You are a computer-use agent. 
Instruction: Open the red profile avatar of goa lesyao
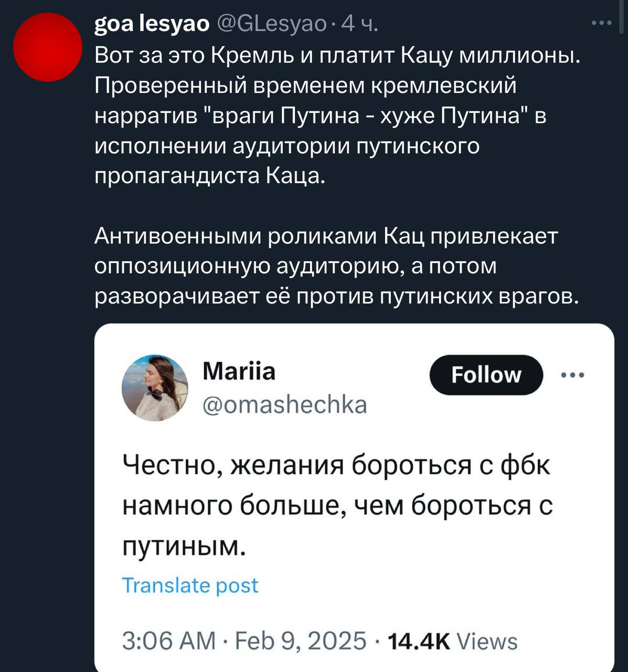tap(48, 47)
